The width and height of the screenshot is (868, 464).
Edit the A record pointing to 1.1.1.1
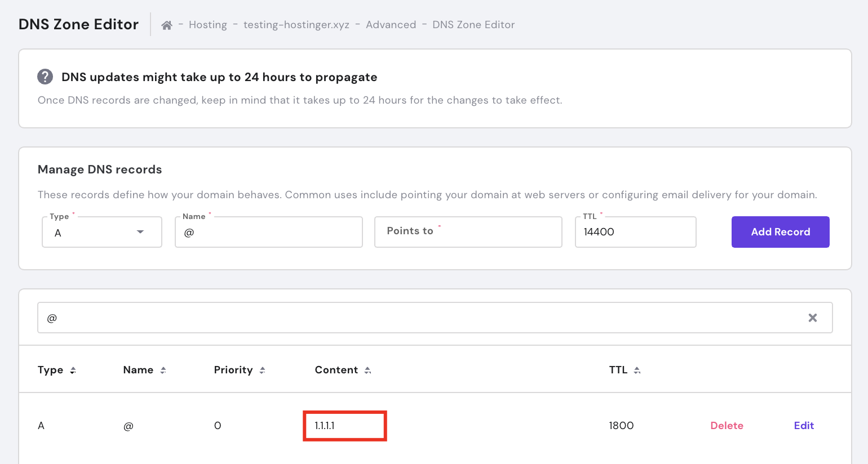click(x=804, y=426)
